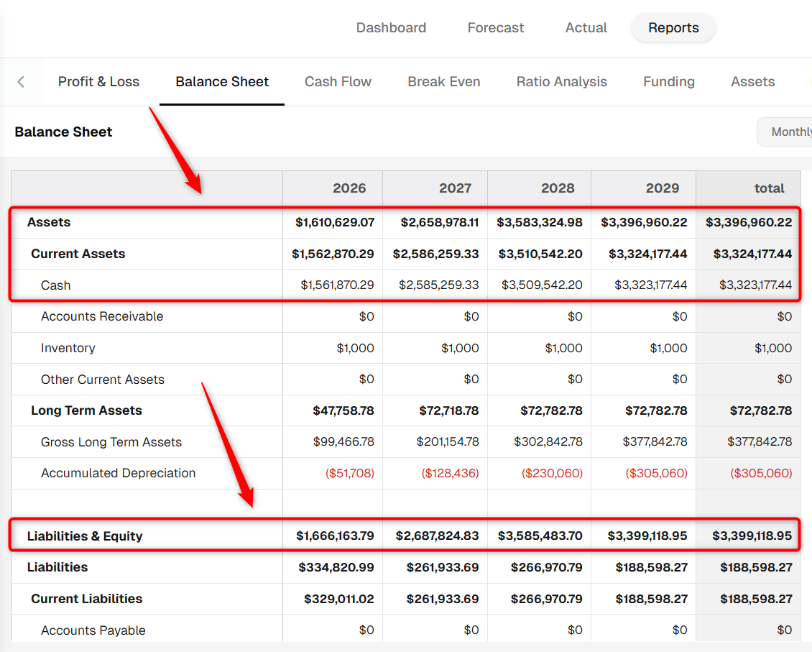The image size is (812, 652).
Task: Switch to the Cash Flow report
Action: pyautogui.click(x=338, y=82)
